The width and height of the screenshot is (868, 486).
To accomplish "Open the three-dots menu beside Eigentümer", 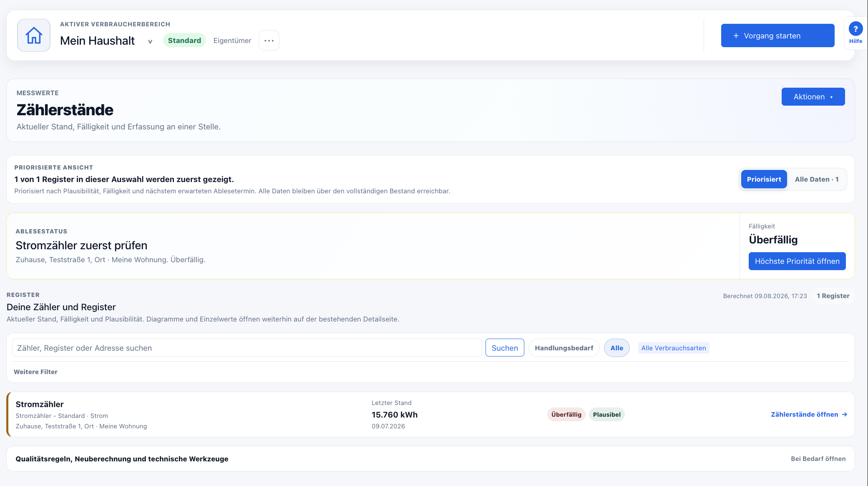I will [269, 40].
